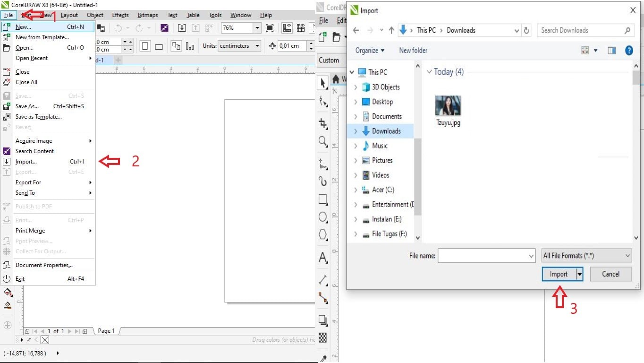Open the All File Formats dropdown

(x=586, y=256)
